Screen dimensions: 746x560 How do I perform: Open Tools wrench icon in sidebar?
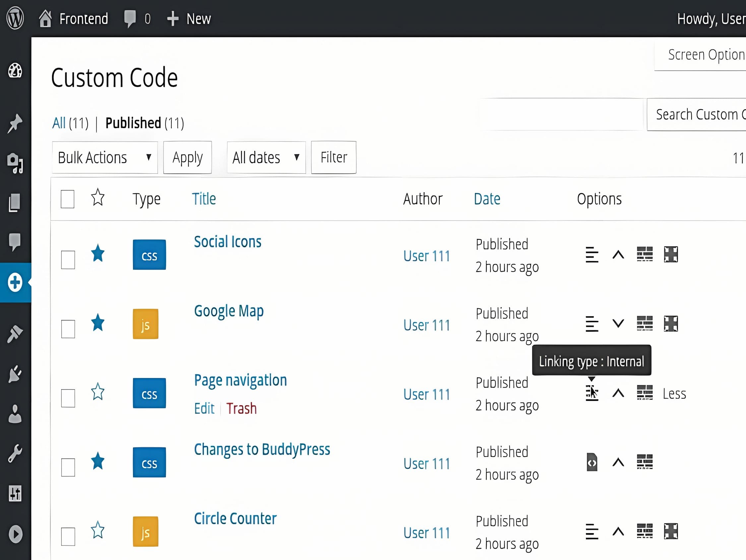15,453
